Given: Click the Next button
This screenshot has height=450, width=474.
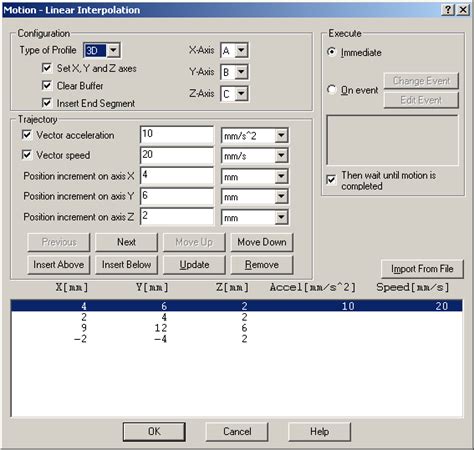Looking at the screenshot, I should (126, 242).
